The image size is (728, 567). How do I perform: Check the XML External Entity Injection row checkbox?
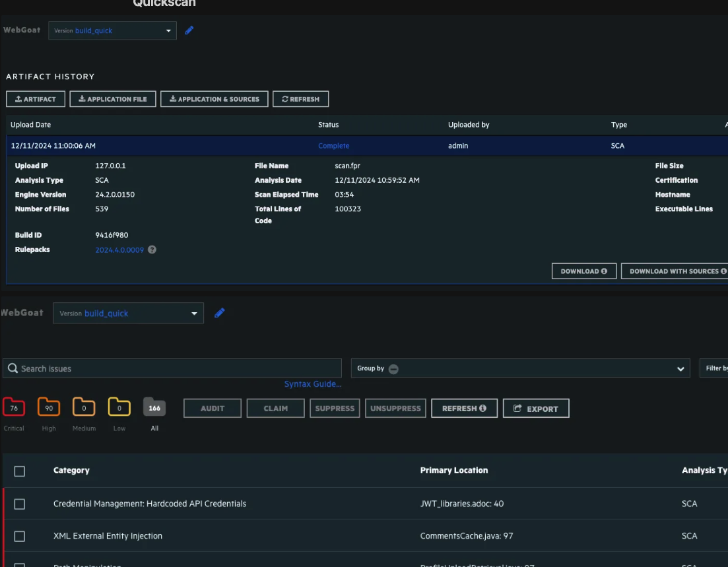(x=20, y=535)
